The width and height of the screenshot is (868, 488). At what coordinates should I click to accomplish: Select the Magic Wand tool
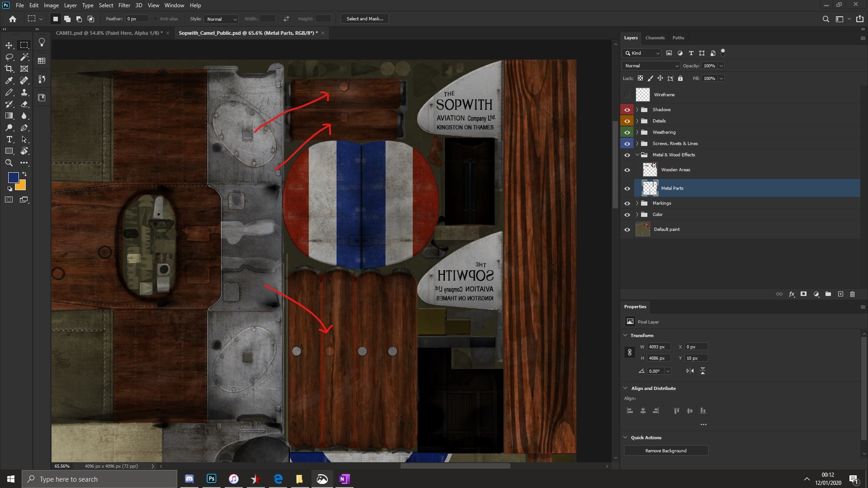click(x=24, y=57)
